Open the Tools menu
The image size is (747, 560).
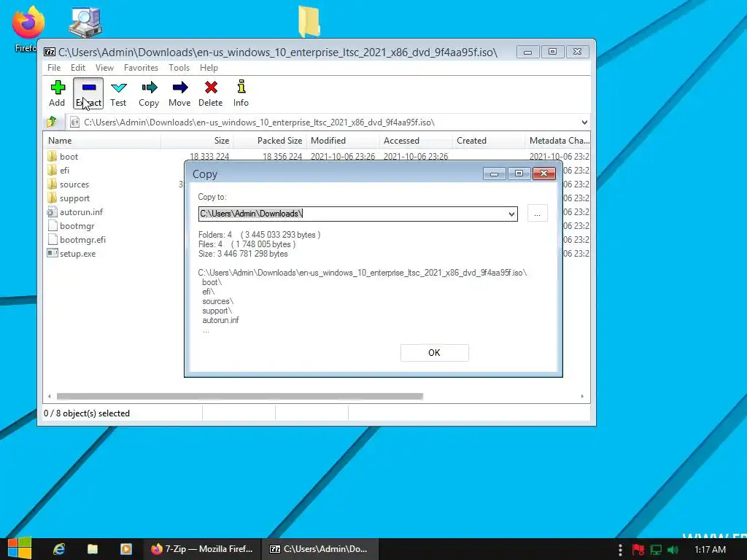(179, 68)
